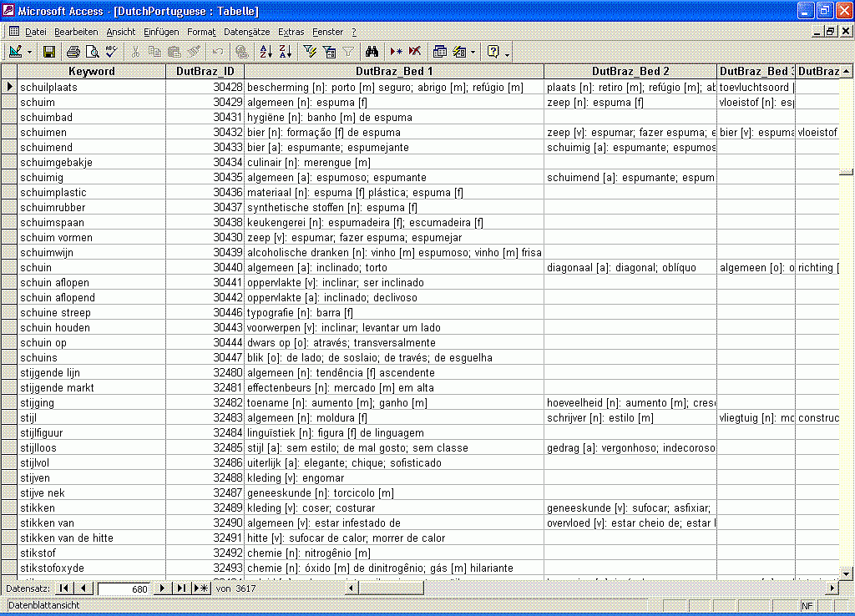Go to first record with navigation button
This screenshot has width=855, height=616.
(x=63, y=588)
